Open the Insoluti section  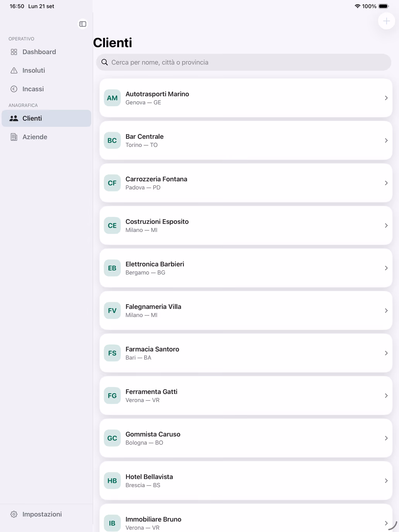(46, 70)
